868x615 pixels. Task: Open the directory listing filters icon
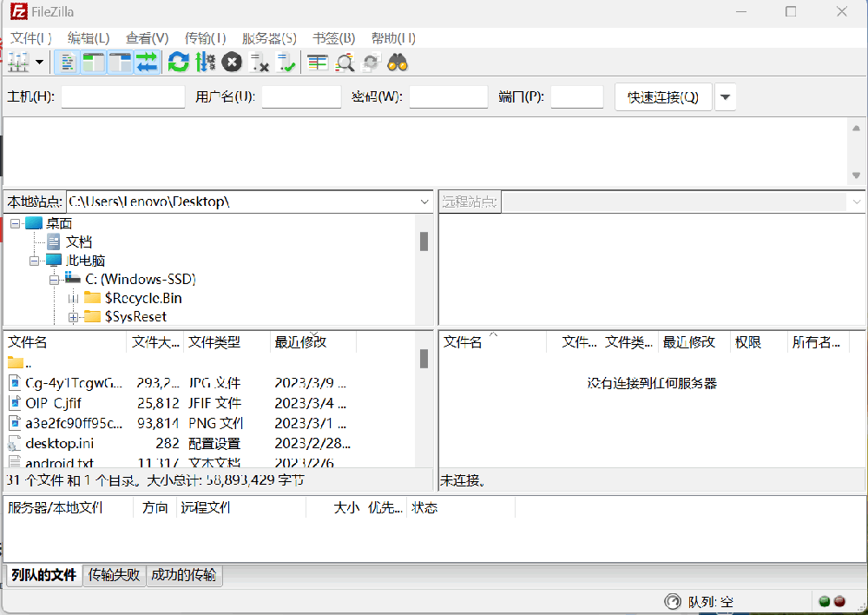pos(318,63)
